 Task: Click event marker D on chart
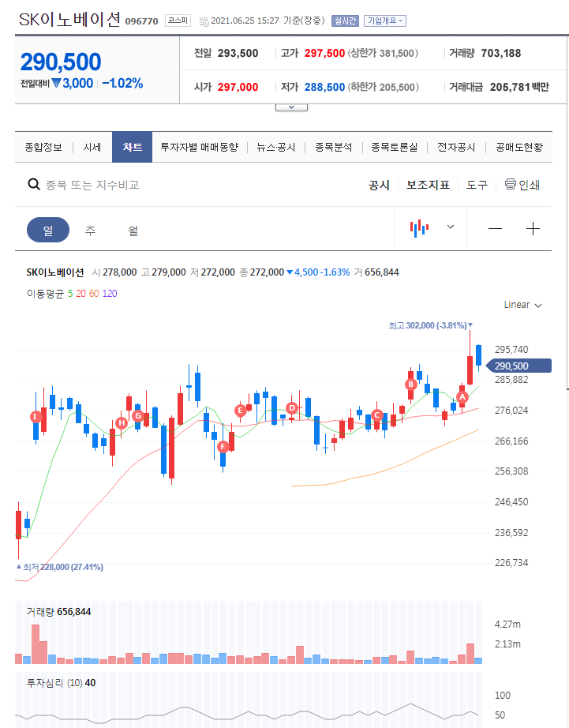(x=292, y=408)
